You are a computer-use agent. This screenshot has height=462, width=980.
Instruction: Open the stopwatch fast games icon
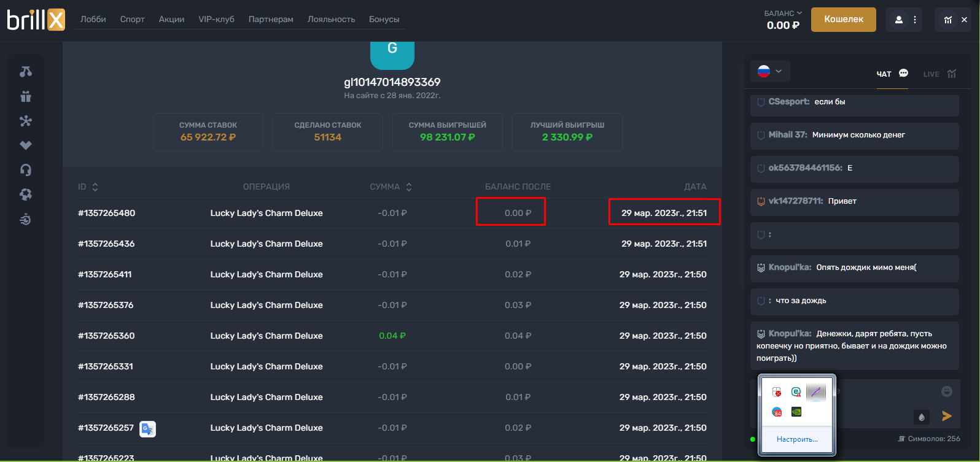[25, 219]
